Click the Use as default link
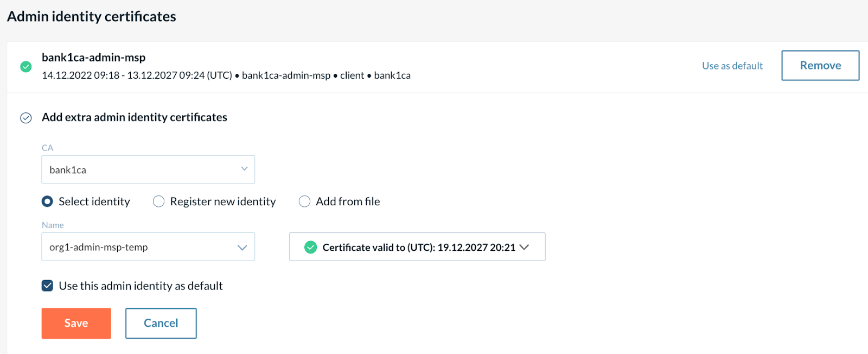Image resolution: width=868 pixels, height=354 pixels. [732, 66]
